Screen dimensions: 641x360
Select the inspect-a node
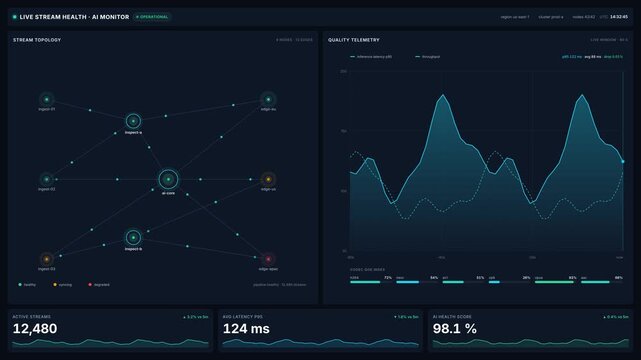tap(133, 121)
